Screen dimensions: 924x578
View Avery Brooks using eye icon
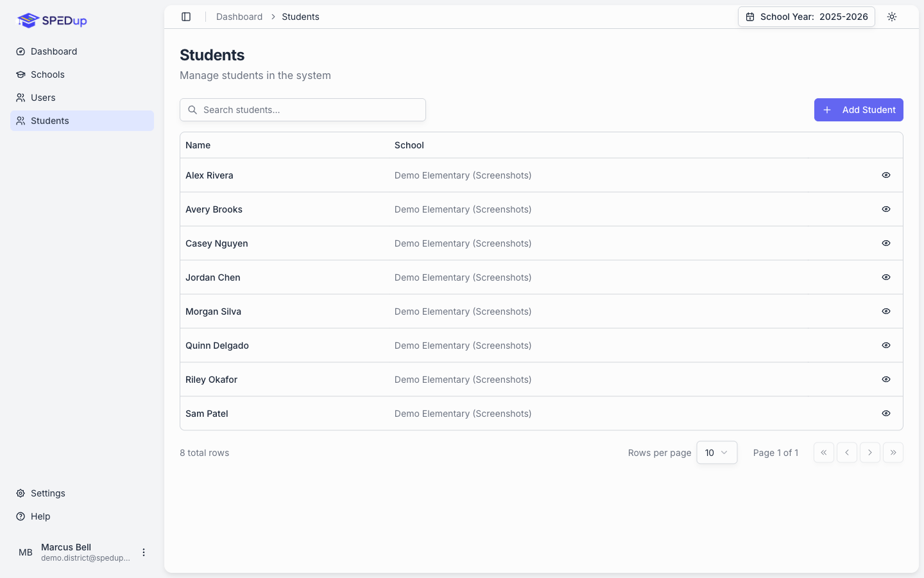click(x=886, y=209)
